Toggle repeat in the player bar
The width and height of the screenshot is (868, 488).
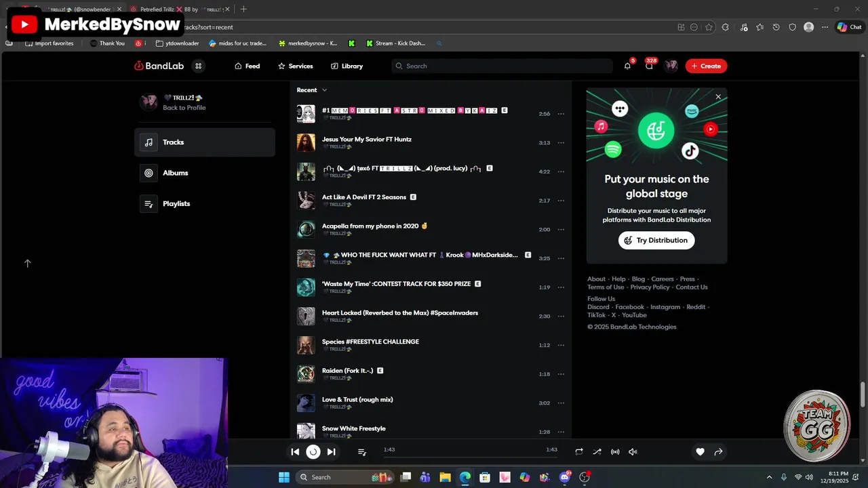coord(579,451)
